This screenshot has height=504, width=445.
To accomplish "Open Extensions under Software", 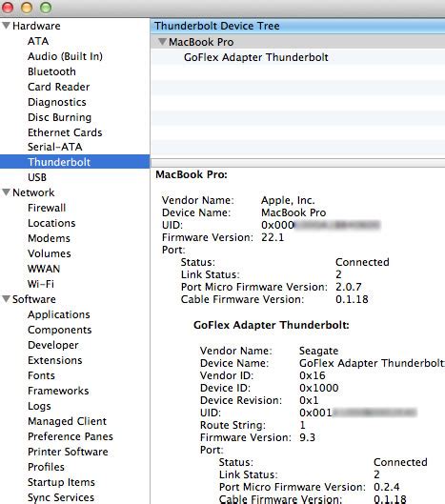I will 55,360.
